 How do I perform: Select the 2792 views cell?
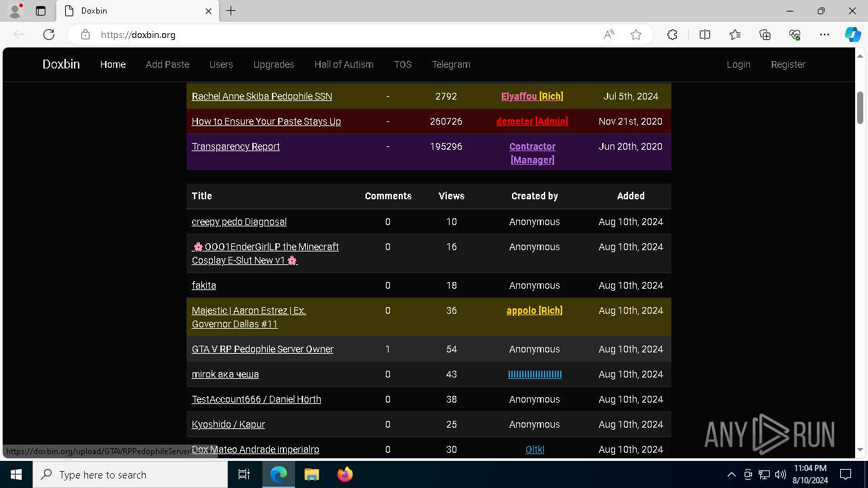[x=446, y=96]
